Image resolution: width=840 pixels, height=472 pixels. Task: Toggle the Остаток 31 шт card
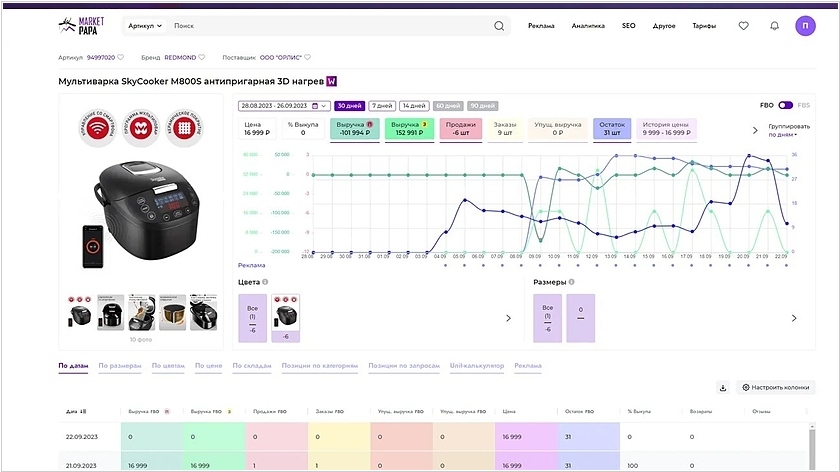coord(612,129)
